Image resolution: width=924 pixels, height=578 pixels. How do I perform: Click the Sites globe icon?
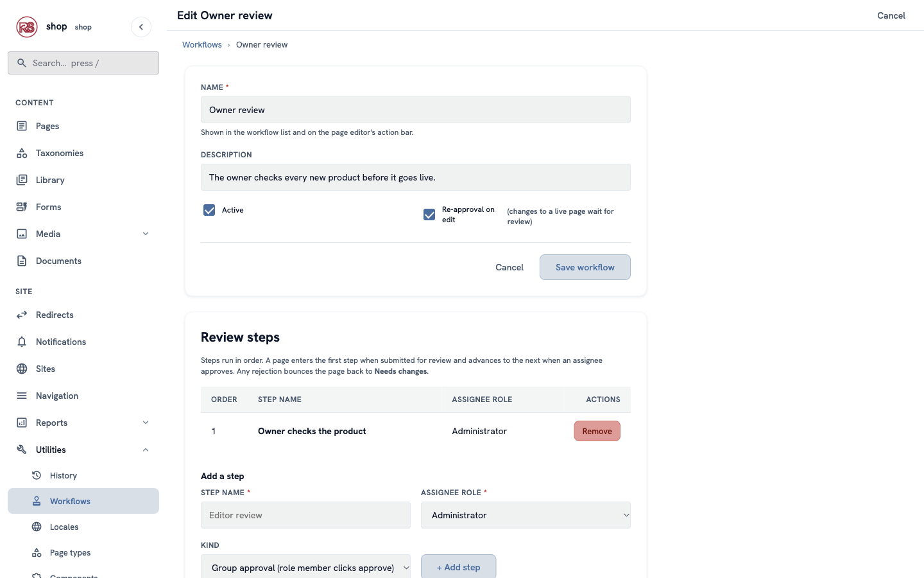22,369
